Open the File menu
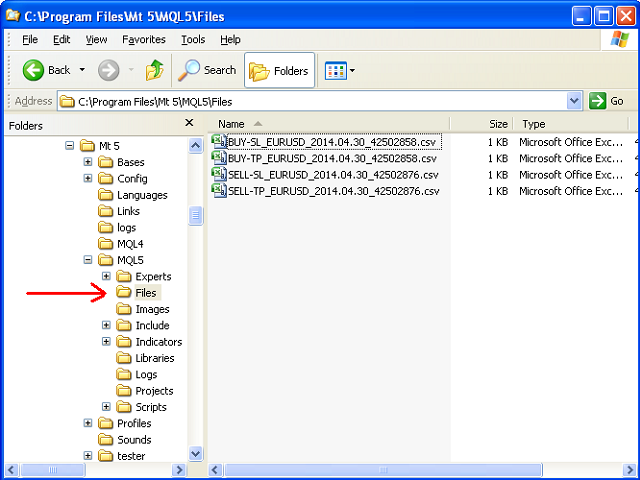640x480 pixels. tap(30, 40)
